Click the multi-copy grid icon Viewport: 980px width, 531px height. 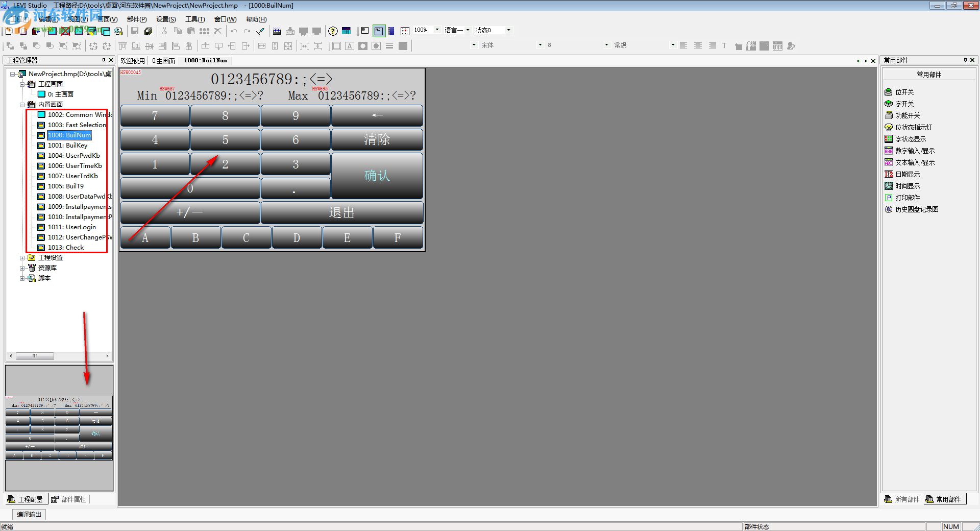pos(205,31)
